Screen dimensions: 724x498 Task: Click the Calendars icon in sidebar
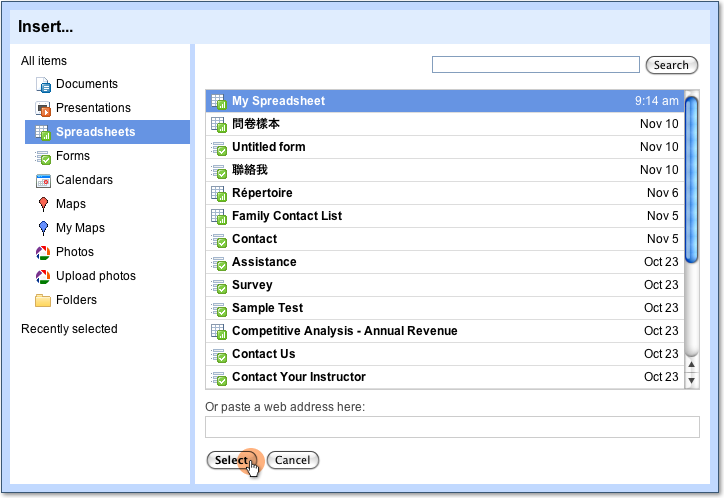[x=43, y=180]
